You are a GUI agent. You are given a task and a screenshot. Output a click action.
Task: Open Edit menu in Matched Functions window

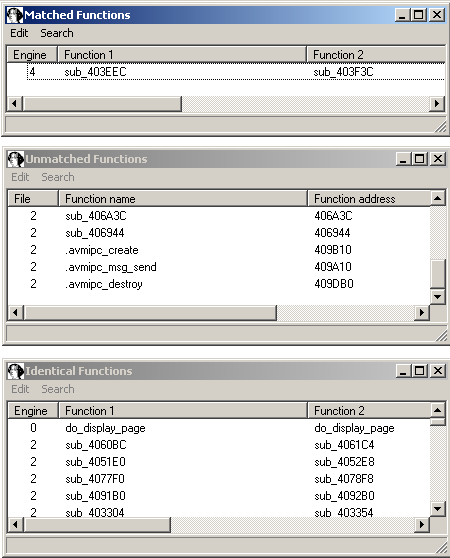[x=19, y=33]
